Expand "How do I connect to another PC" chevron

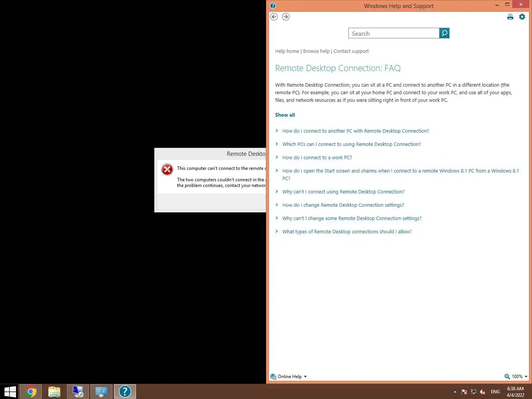(277, 130)
